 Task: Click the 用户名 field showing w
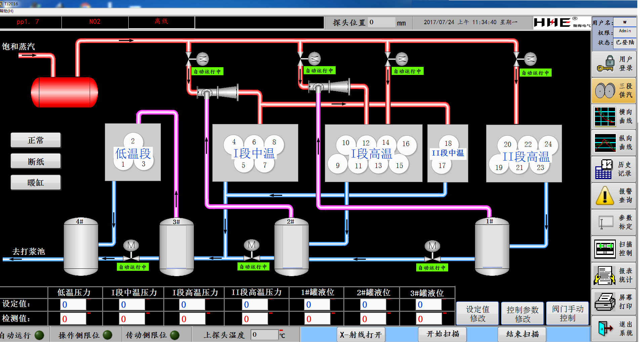tap(625, 22)
